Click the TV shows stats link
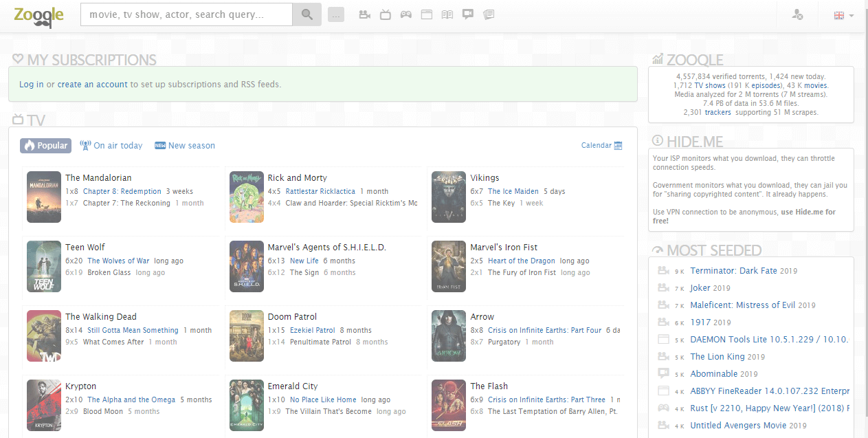This screenshot has width=868, height=438. 710,85
